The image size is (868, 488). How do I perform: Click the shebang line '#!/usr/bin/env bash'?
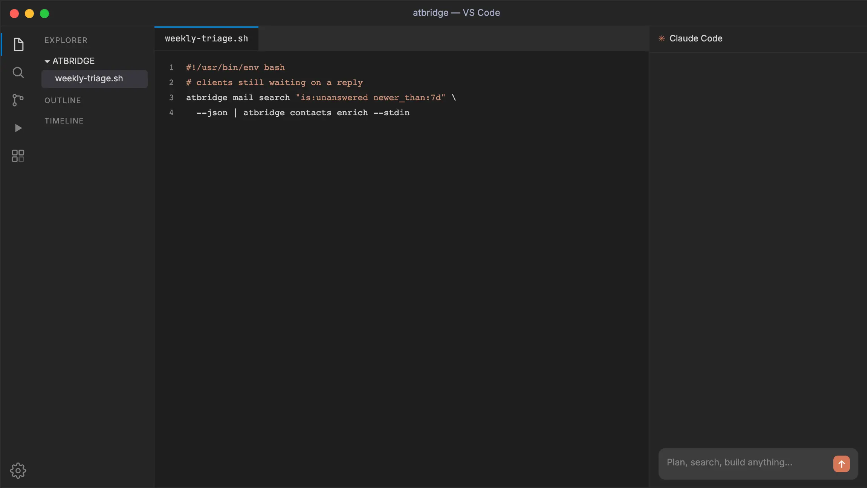click(235, 67)
